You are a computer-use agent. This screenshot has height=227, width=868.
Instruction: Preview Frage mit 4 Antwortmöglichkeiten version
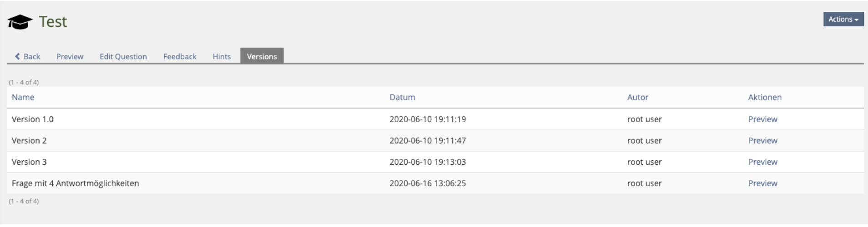[762, 183]
